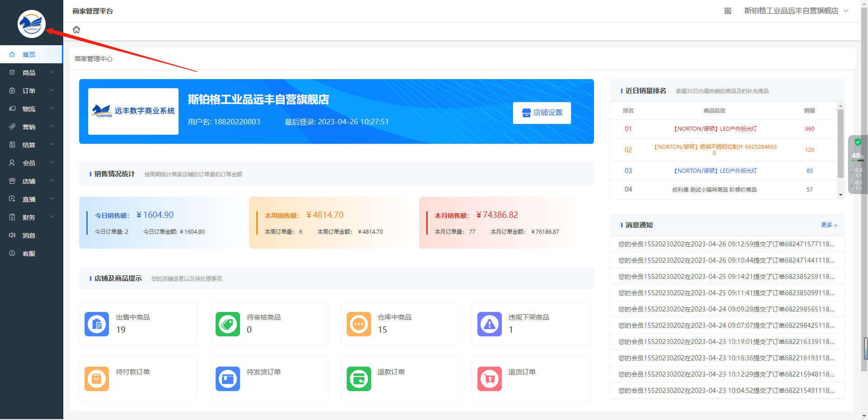Screen dimensions: 868x420
Task: Open the 会员 menu label
Action: coord(29,163)
